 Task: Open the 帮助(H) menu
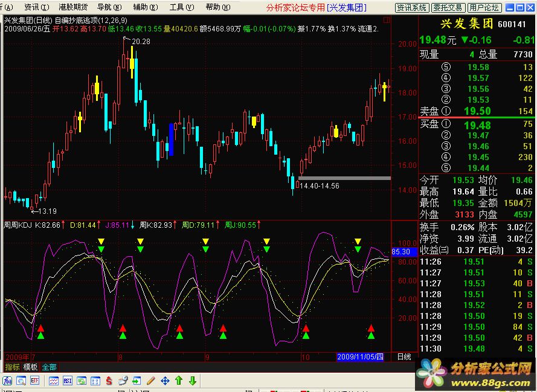tap(218, 7)
